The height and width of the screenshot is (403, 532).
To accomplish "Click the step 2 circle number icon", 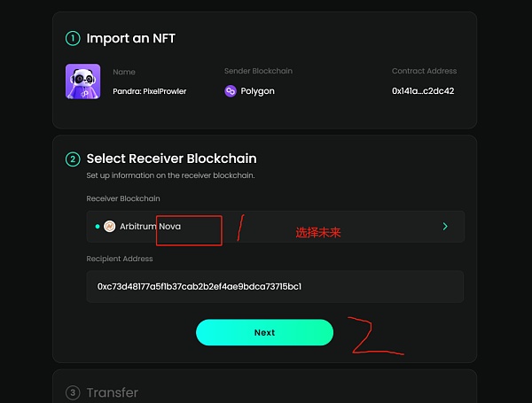I will tap(73, 159).
